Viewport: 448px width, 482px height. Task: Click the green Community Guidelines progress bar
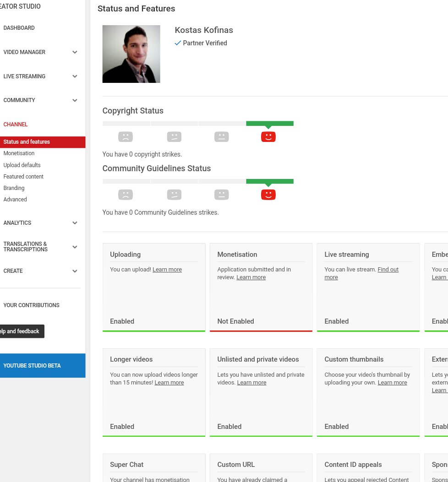coord(270,181)
